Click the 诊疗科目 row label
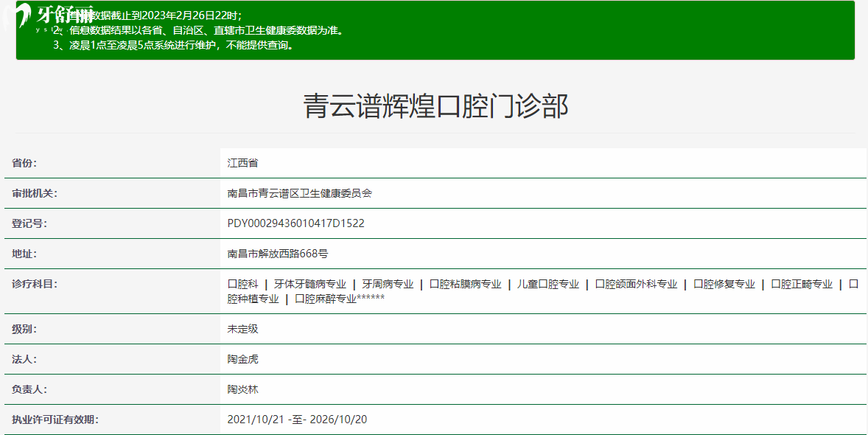Viewport: 868px width, 435px height. coord(34,284)
